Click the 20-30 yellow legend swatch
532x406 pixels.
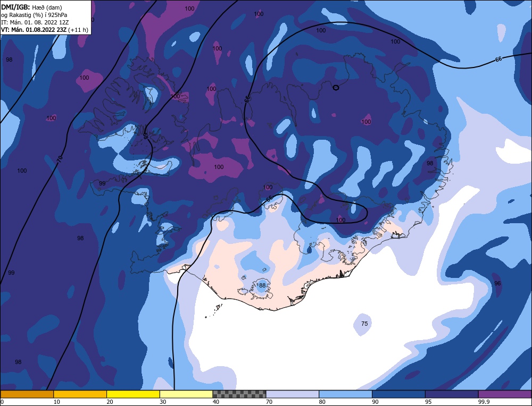coord(133,394)
